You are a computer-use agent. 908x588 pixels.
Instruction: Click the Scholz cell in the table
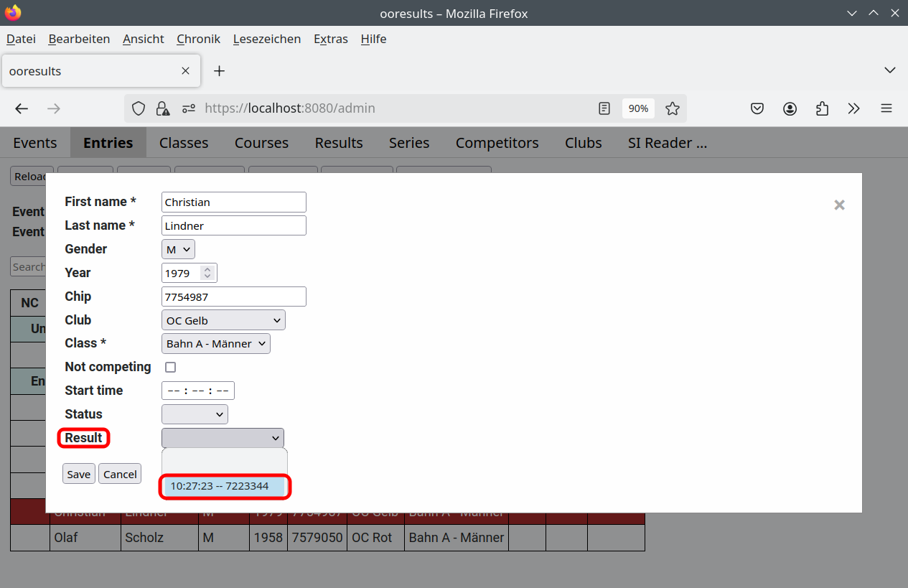[x=159, y=538]
